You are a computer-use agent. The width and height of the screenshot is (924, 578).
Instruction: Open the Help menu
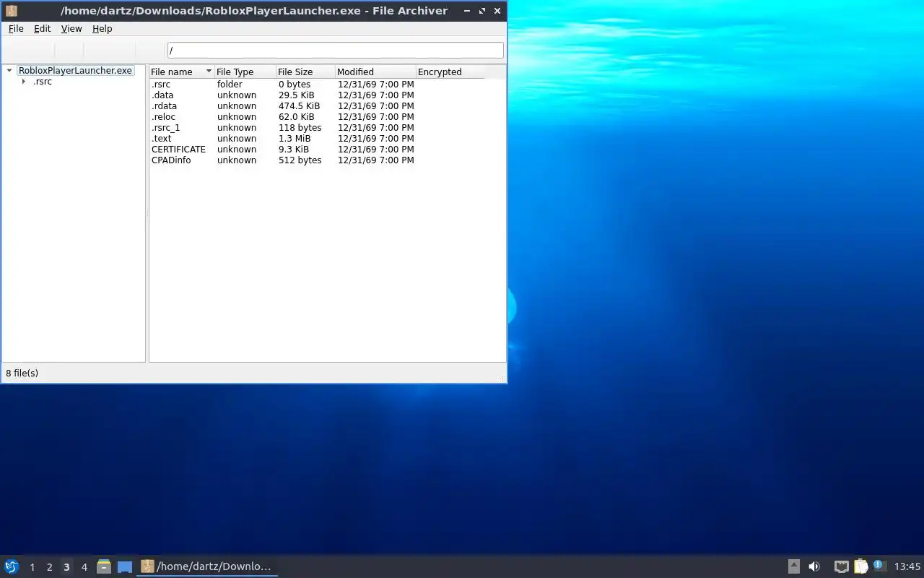pyautogui.click(x=102, y=29)
